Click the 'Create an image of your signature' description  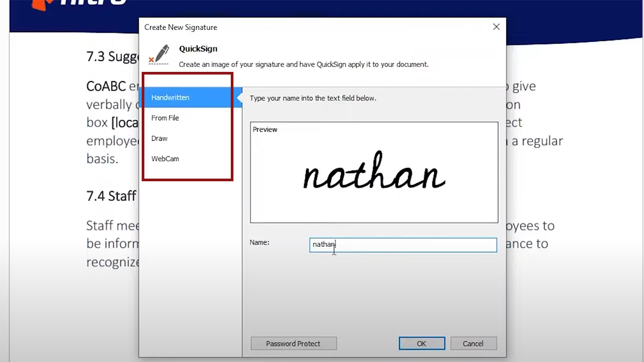click(x=304, y=64)
